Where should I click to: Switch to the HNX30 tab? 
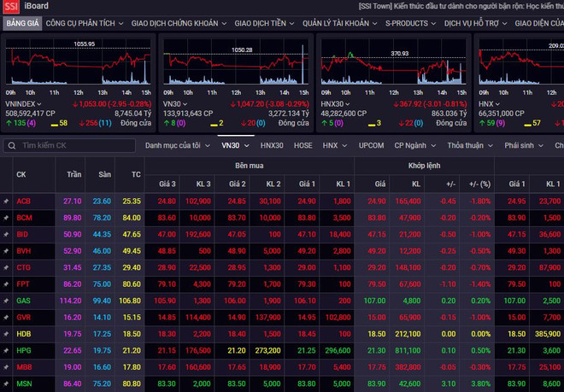[x=272, y=145]
